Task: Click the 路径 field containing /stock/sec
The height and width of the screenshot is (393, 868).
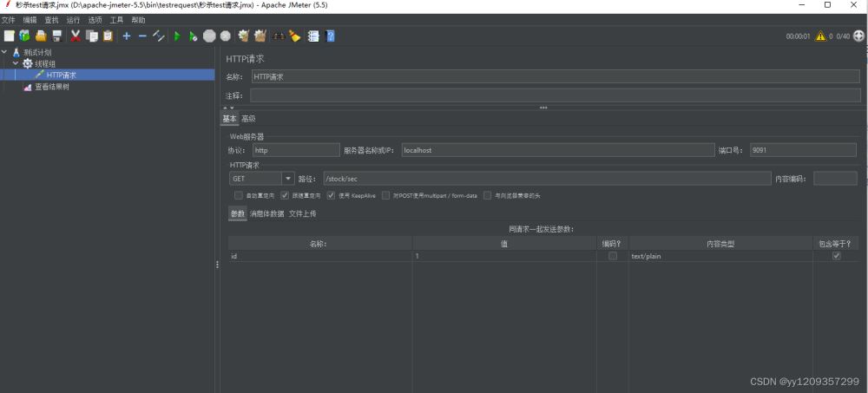Action: tap(546, 179)
